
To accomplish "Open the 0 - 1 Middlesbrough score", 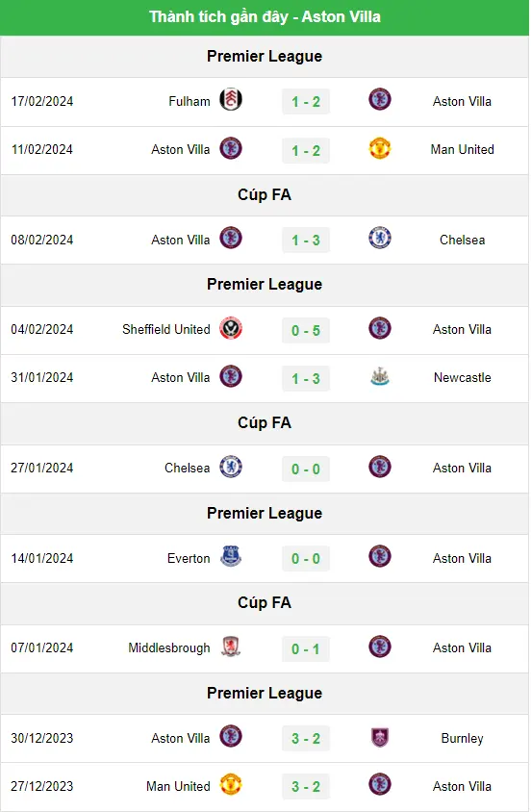I will [x=306, y=648].
